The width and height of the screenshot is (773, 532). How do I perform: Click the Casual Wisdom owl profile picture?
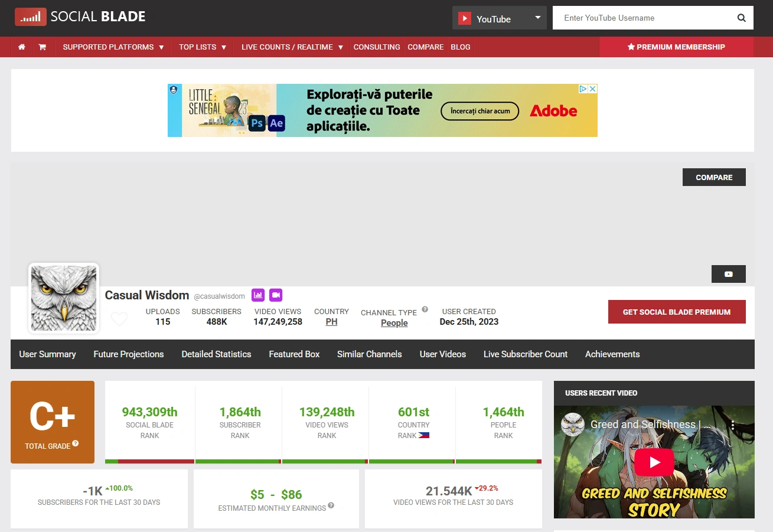tap(64, 298)
